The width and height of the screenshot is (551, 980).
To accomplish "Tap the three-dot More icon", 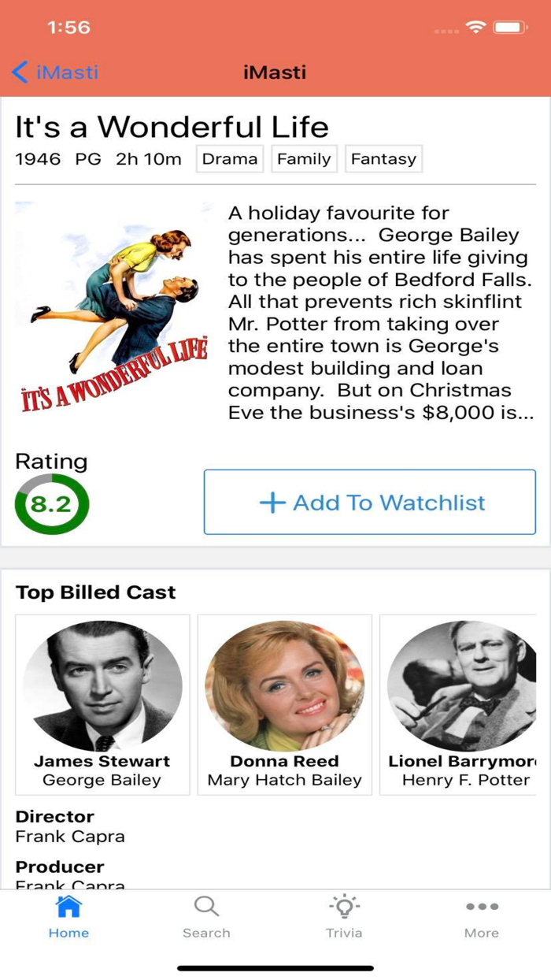I will [482, 907].
